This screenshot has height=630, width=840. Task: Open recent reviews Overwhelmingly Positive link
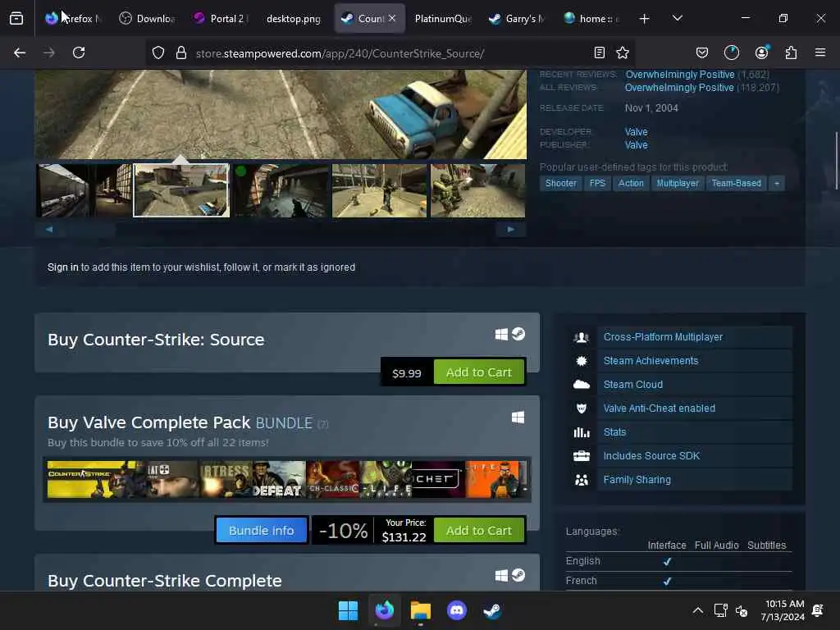pos(680,75)
